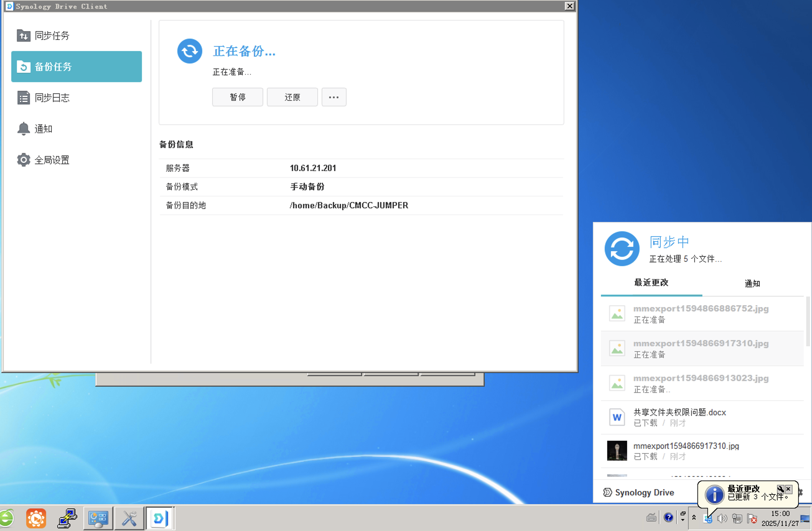This screenshot has height=531, width=812.
Task: Open notification balloon wrench options
Action: click(x=780, y=489)
